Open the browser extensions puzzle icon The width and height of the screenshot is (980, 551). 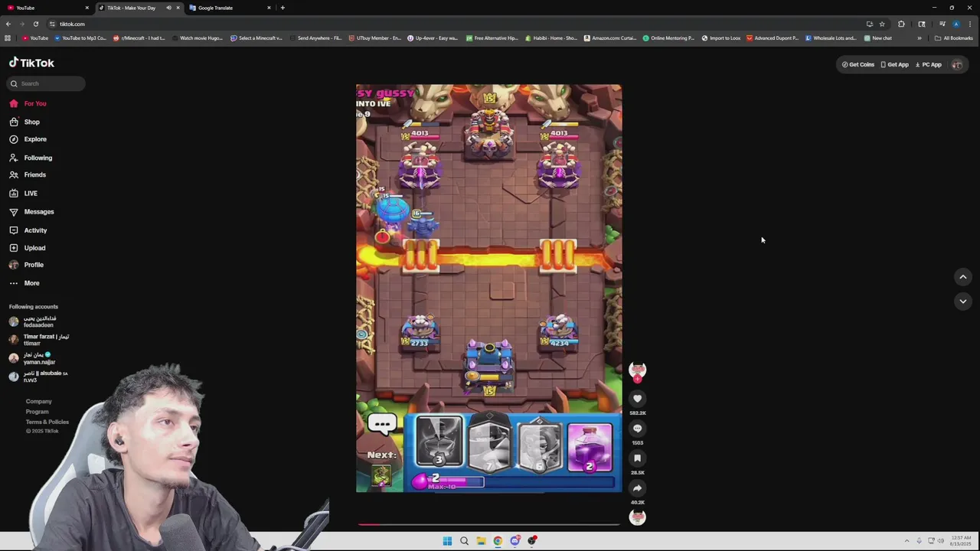(901, 24)
